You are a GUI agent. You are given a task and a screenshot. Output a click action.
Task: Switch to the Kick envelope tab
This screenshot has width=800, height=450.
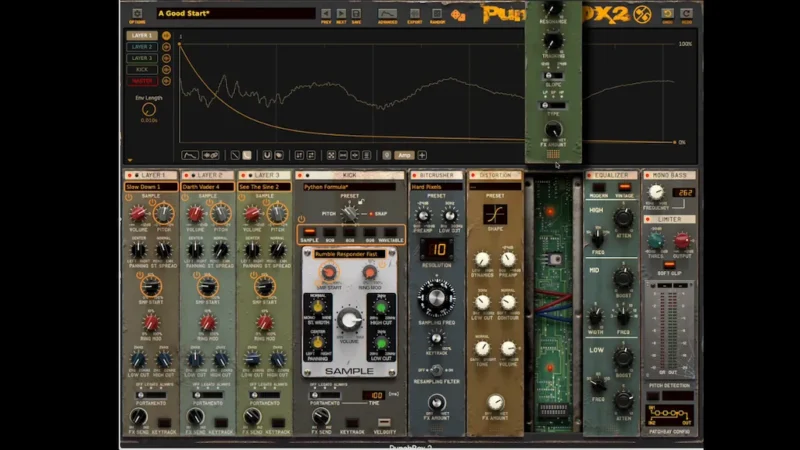[142, 70]
